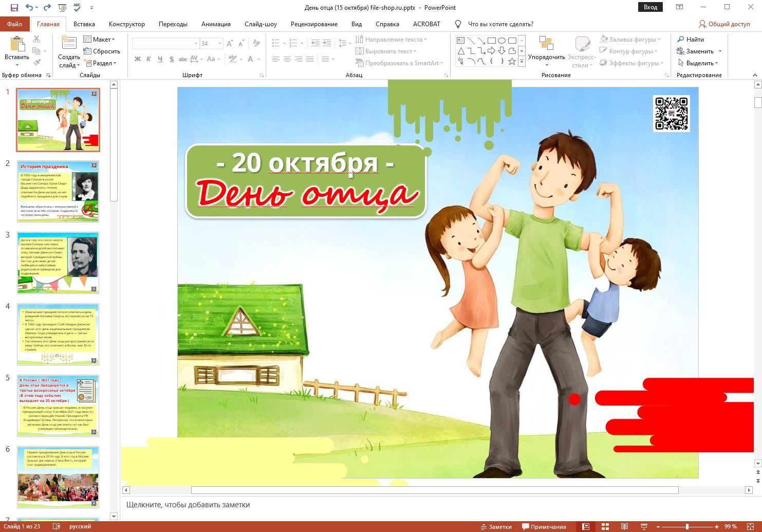
Task: Expand Заливка фигуры fill dropdown
Action: point(630,40)
